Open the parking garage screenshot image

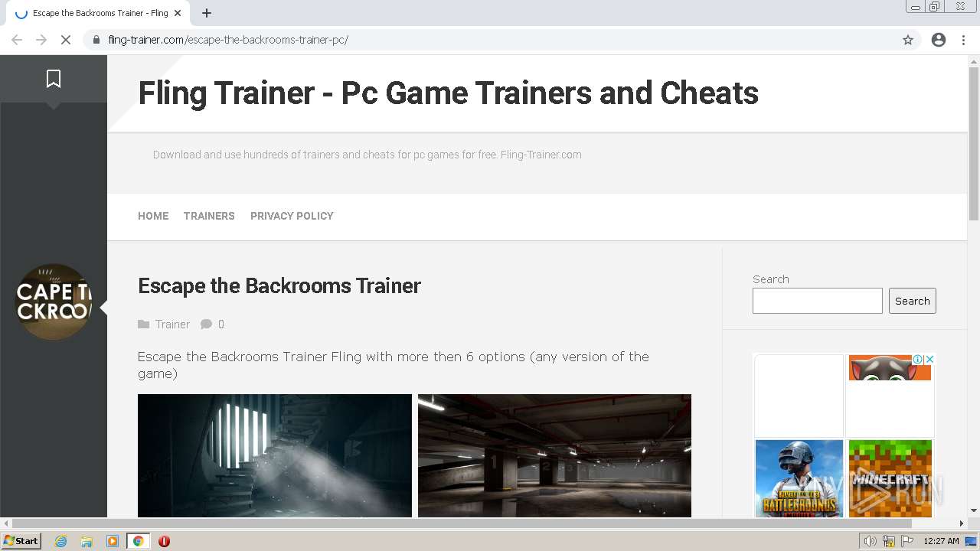click(554, 455)
